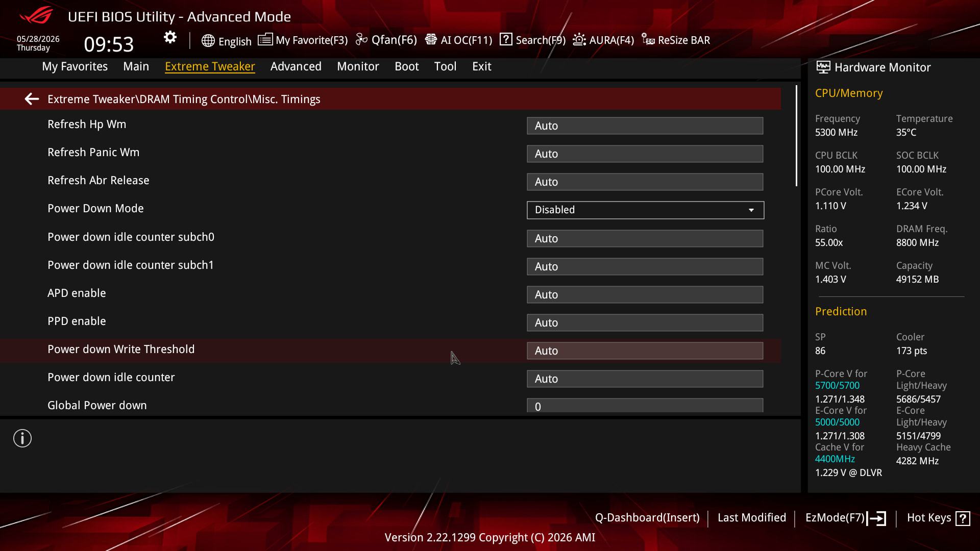
Task: Click the Refresh Abr Release value field
Action: 645,182
